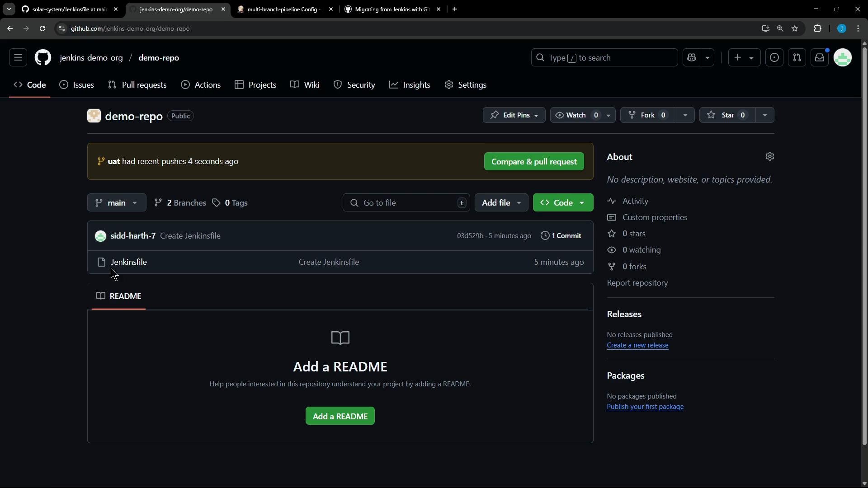Click the GitHub Octocat logo
The height and width of the screenshot is (488, 868).
click(43, 58)
